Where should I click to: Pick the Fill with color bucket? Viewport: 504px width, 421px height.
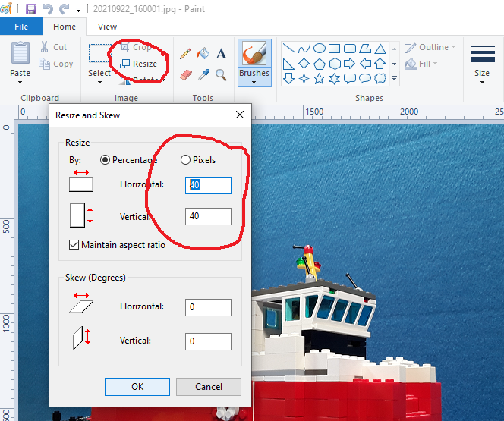pyautogui.click(x=203, y=54)
